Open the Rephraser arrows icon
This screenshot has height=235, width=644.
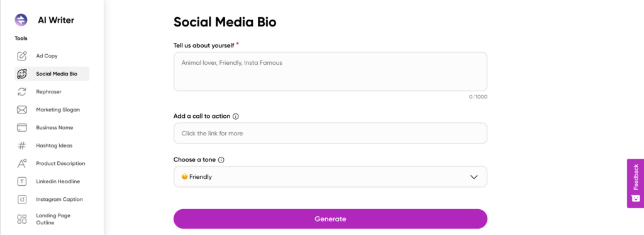pos(22,92)
